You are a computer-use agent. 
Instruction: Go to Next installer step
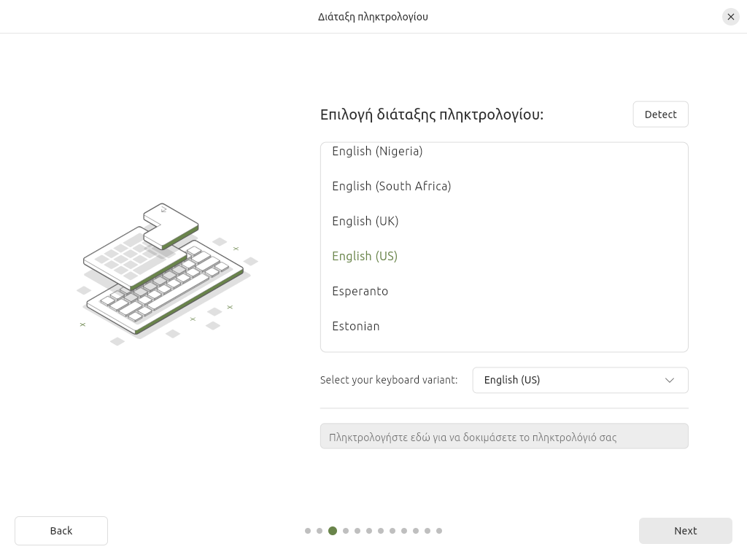coord(685,531)
